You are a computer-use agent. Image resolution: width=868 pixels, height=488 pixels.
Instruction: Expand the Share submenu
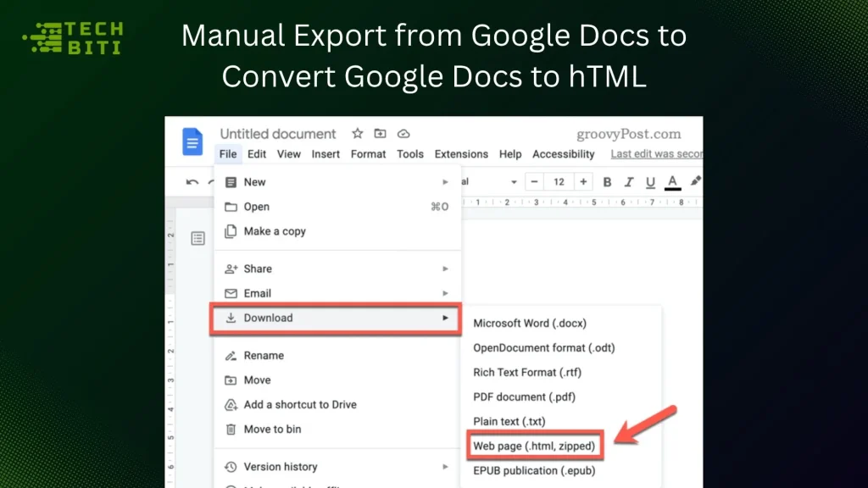(444, 269)
